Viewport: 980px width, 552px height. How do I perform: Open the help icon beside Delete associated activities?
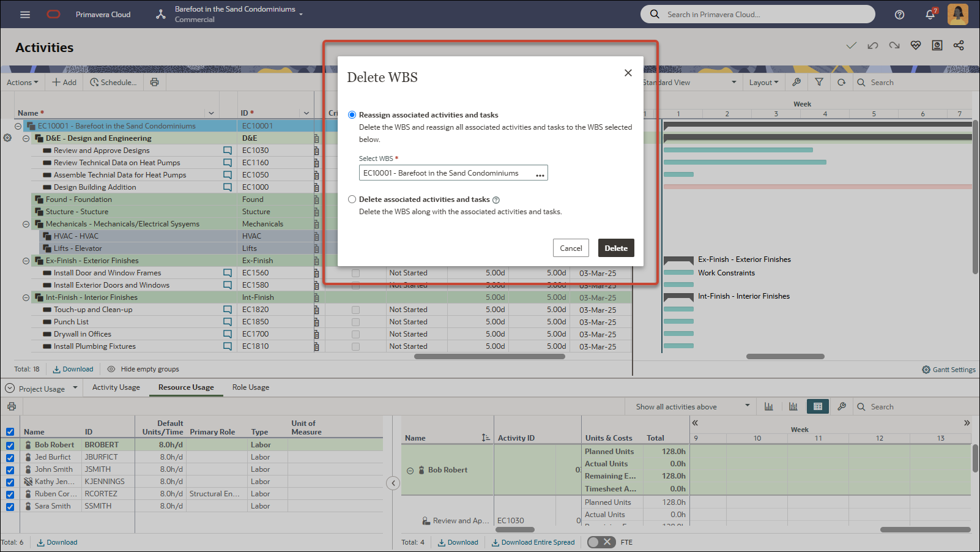496,200
